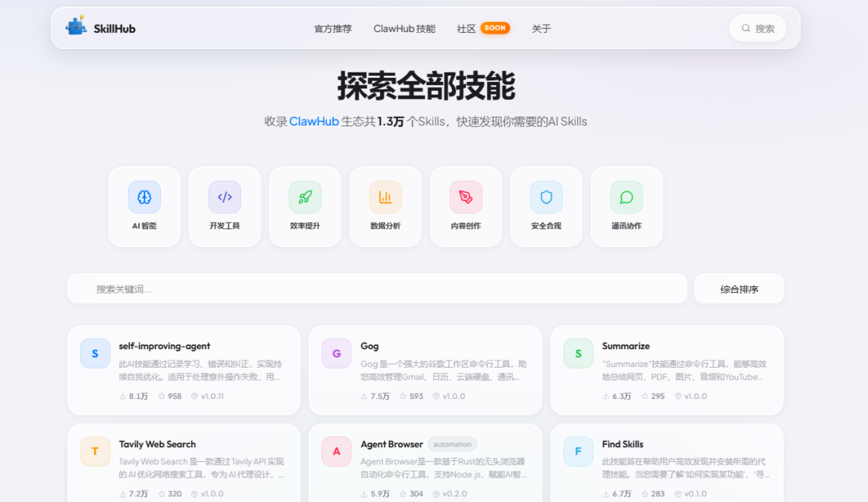Open the AI 智能 brain category icon
Viewport: 868px width, 502px height.
tap(145, 197)
